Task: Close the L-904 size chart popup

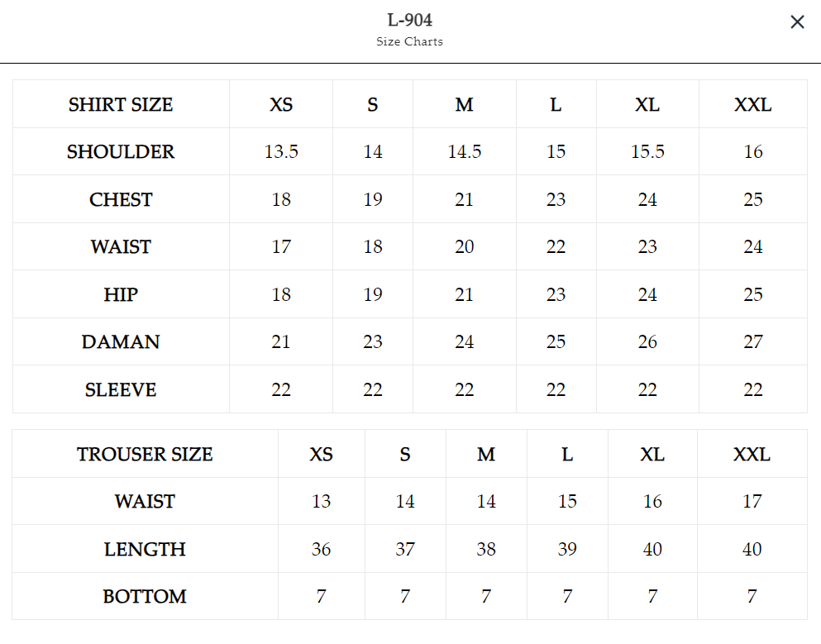Action: click(x=797, y=22)
